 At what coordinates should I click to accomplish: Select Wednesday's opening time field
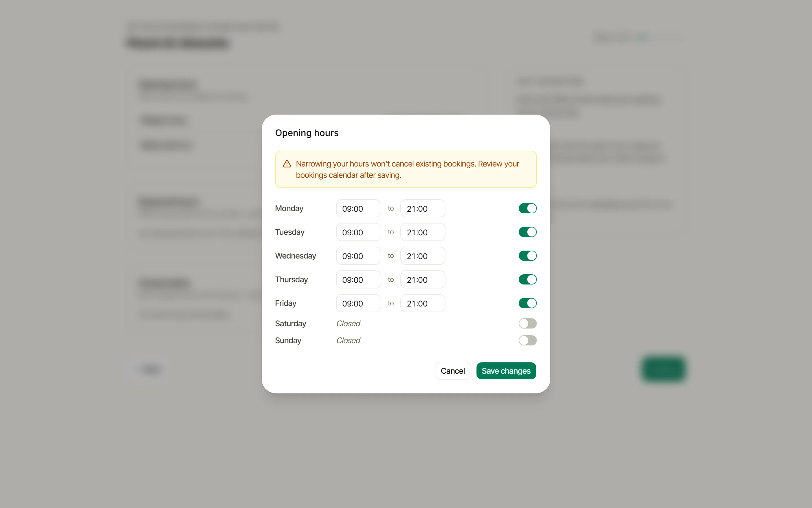tap(358, 256)
